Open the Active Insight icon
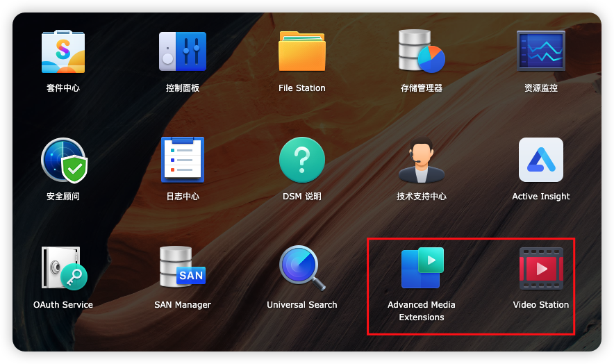The image size is (614, 364). [541, 160]
